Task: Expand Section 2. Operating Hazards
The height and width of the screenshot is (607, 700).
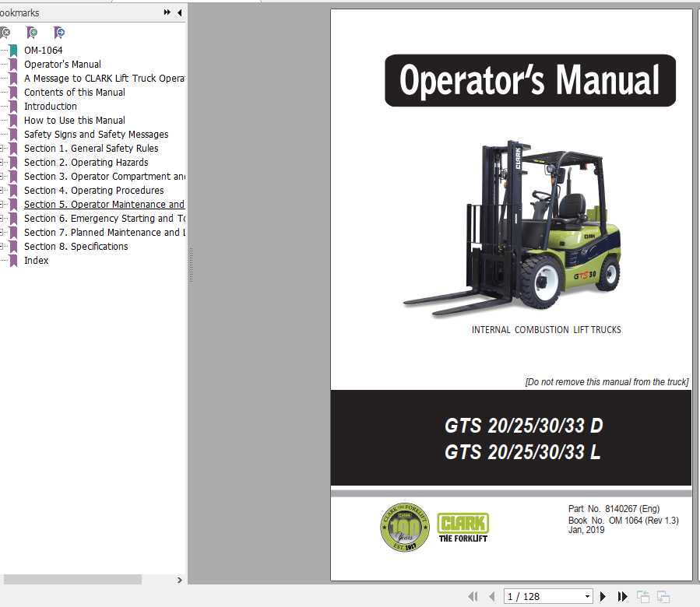Action: point(2,162)
